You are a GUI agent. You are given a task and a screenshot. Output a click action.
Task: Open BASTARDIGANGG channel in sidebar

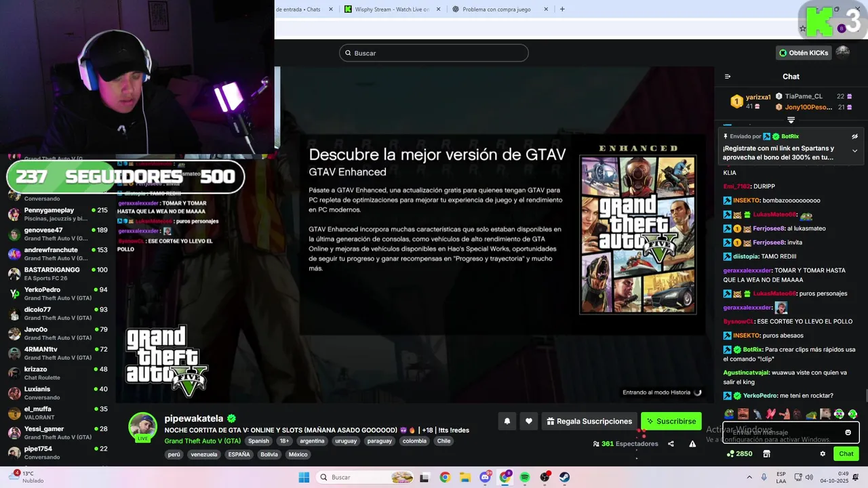pyautogui.click(x=58, y=273)
